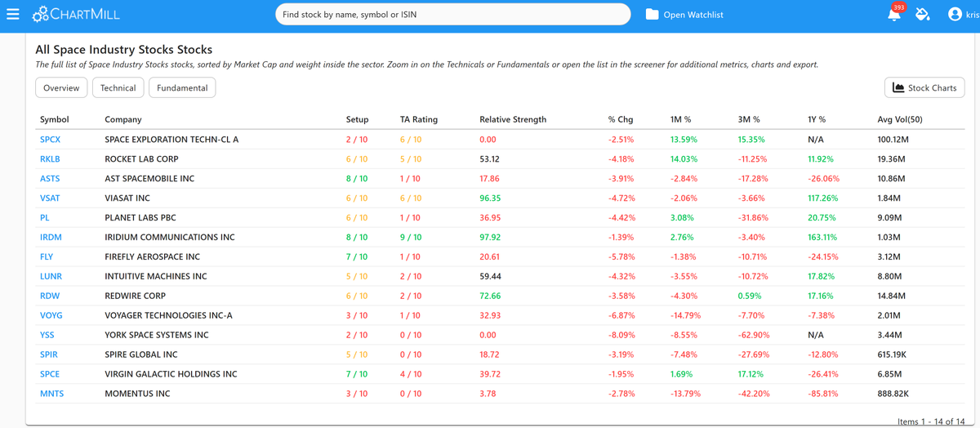This screenshot has height=428, width=980.
Task: Open the ASTS symbol link
Action: point(50,179)
